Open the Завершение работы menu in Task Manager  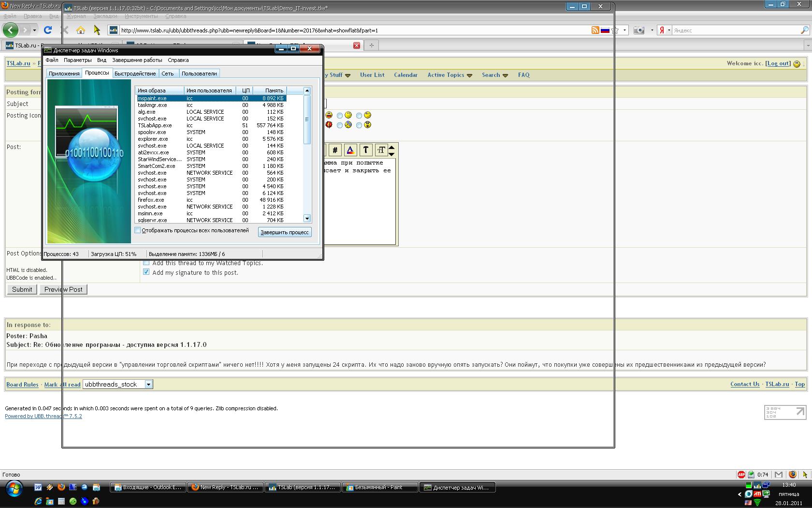(x=137, y=60)
